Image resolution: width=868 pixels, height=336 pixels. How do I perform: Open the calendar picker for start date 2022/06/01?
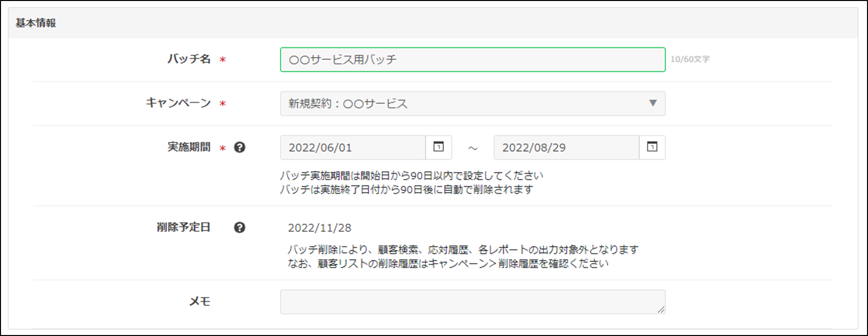438,147
